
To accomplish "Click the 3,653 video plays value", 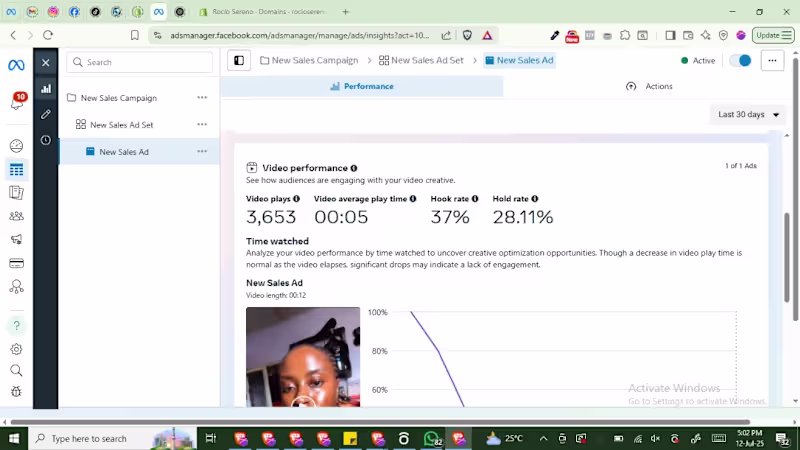I will click(271, 217).
